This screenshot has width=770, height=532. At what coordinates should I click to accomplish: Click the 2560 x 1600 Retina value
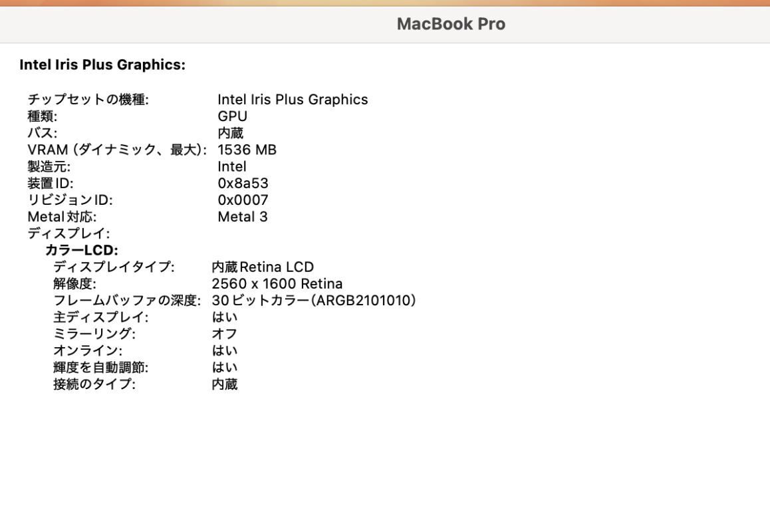[277, 283]
